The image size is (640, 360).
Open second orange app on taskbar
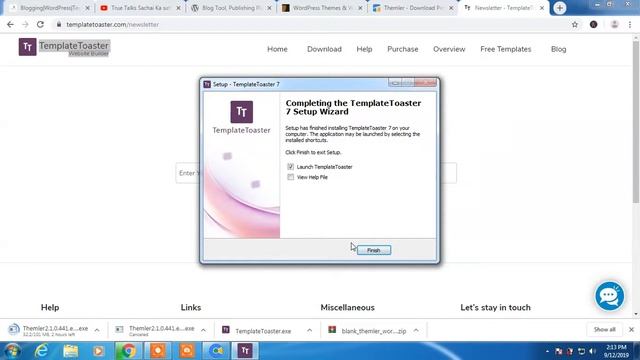(187, 351)
